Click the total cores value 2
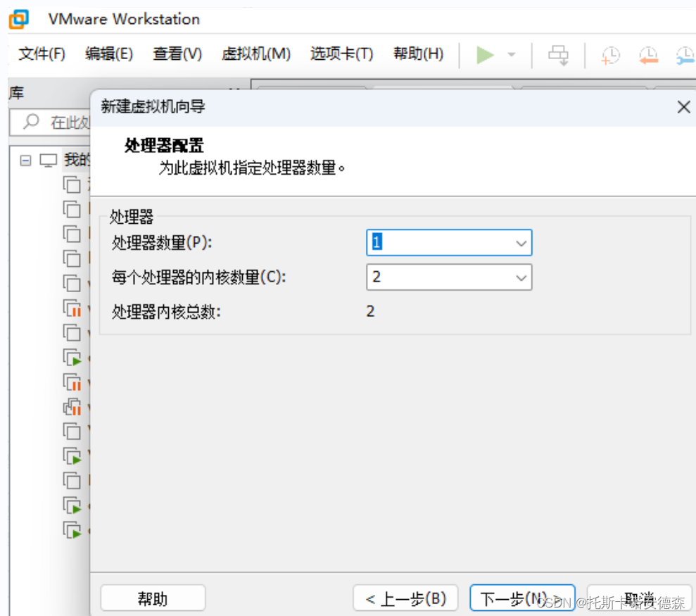This screenshot has height=616, width=696. [371, 311]
